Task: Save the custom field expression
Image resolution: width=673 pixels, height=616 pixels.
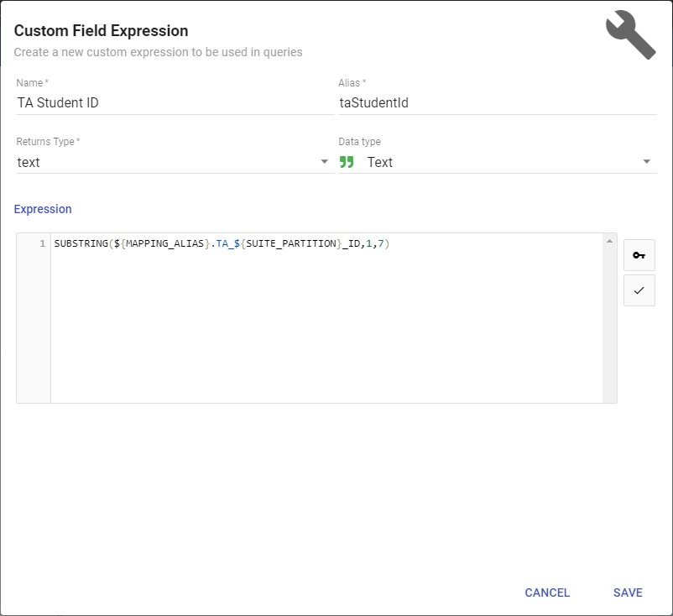Action: point(628,593)
